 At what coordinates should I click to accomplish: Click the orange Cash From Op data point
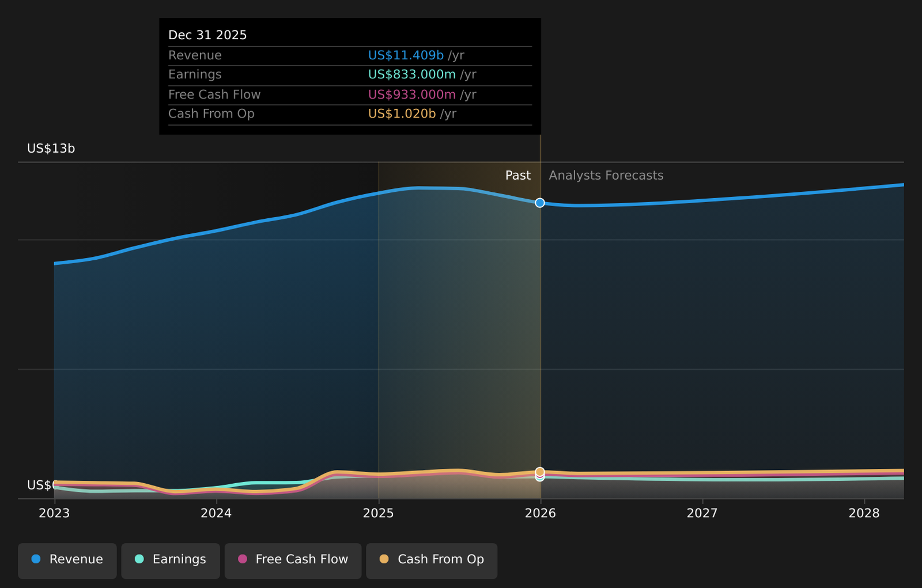[540, 472]
